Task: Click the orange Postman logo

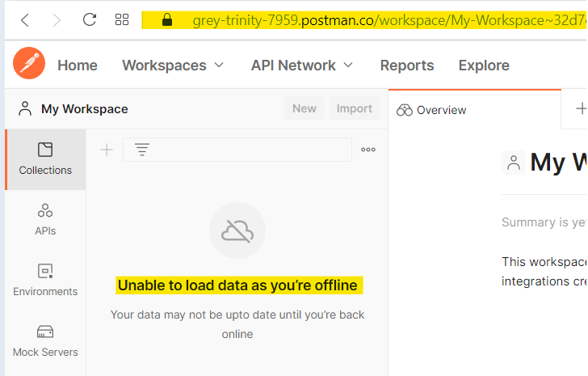Action: click(29, 63)
